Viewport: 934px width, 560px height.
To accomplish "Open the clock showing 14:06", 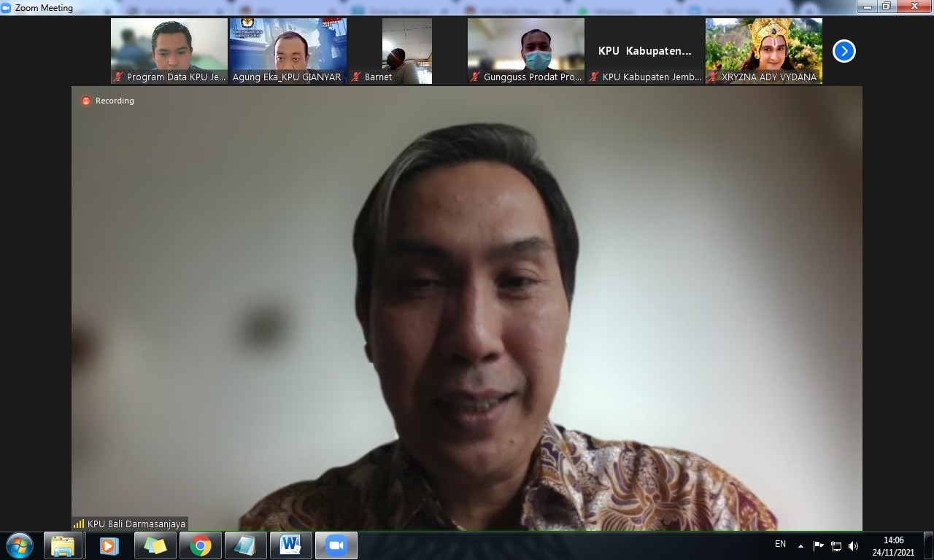I will click(x=893, y=546).
